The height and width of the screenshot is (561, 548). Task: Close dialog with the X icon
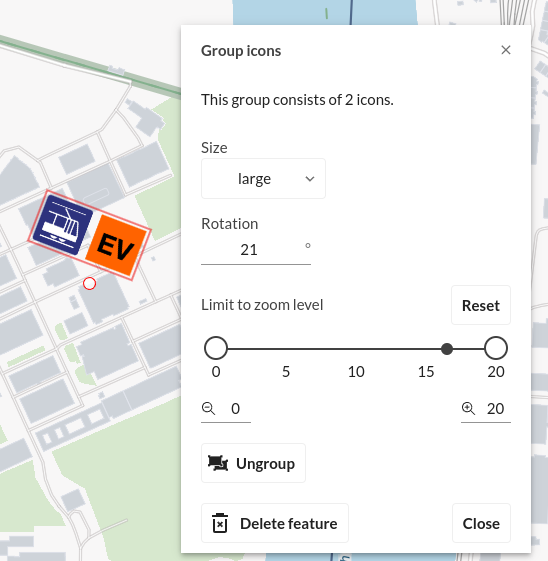pyautogui.click(x=506, y=50)
